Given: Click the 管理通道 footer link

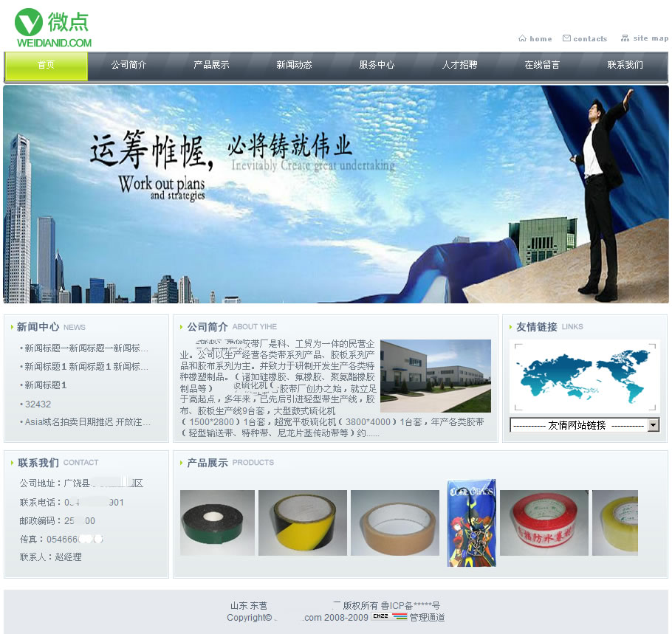Looking at the screenshot, I should [428, 617].
